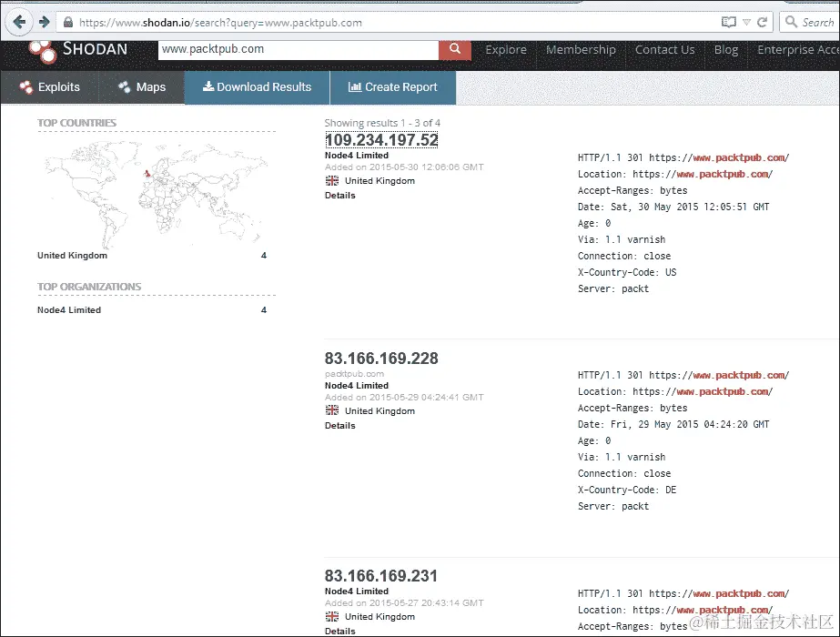Click TOP ORGANIZATIONS heading
The height and width of the screenshot is (637, 840).
click(x=89, y=287)
